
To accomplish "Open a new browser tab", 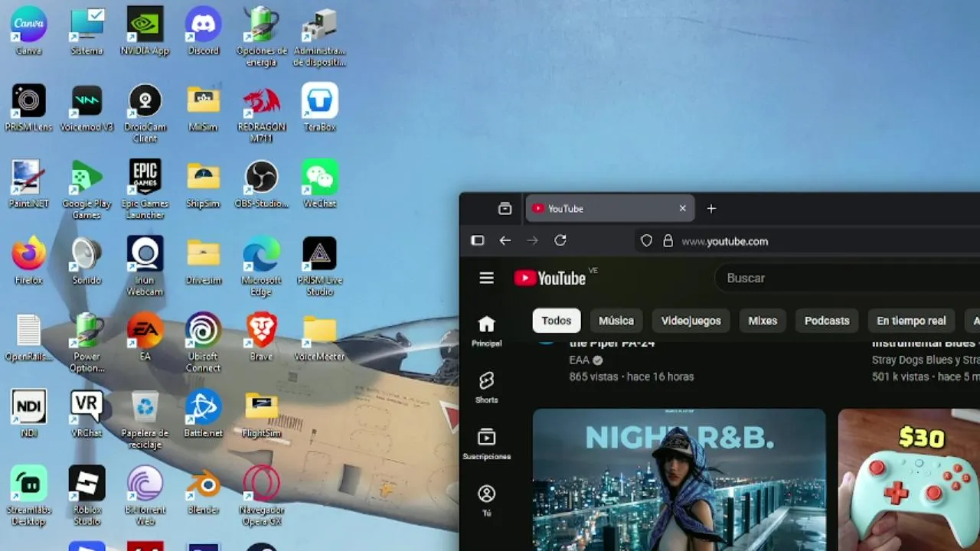I will point(711,208).
